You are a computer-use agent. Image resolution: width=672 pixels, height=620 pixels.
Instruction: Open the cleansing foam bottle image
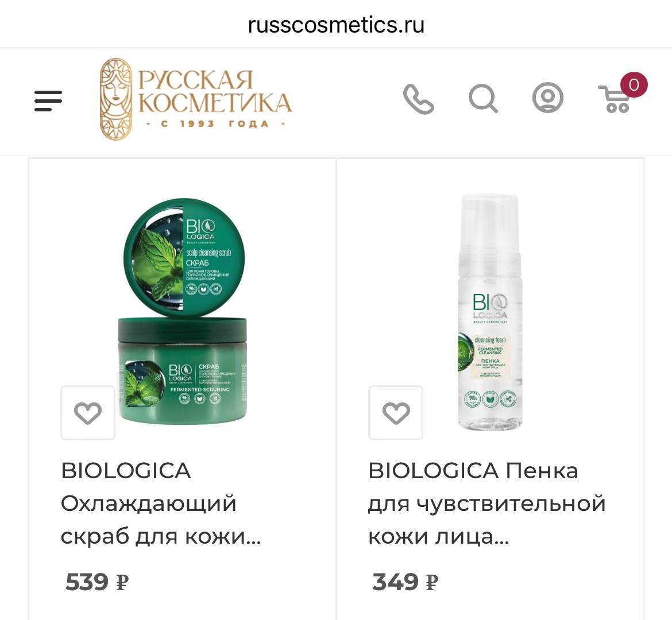490,312
